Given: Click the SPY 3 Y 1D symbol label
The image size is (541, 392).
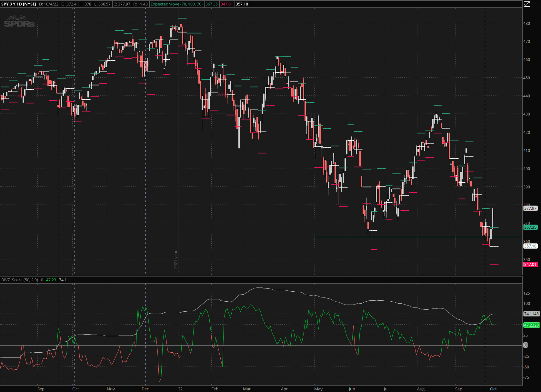Looking at the screenshot, I should pyautogui.click(x=19, y=4).
